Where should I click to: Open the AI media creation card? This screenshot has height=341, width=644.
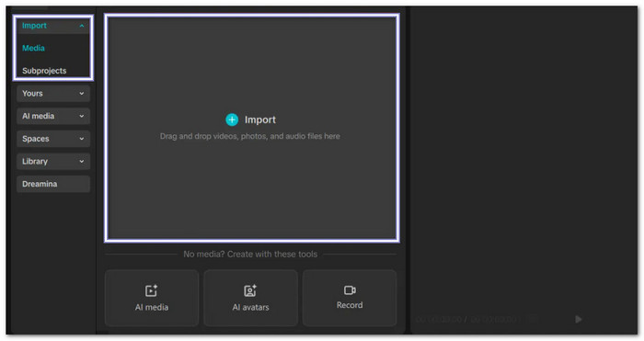tap(152, 298)
